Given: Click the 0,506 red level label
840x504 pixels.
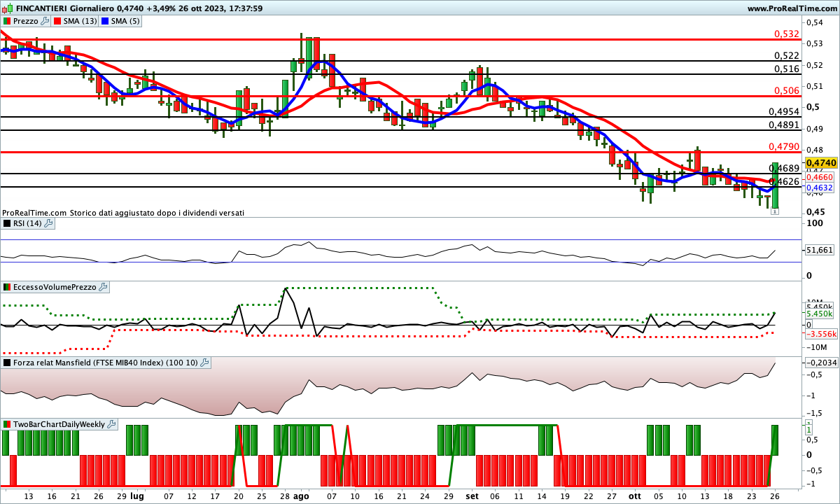Looking at the screenshot, I should point(787,90).
